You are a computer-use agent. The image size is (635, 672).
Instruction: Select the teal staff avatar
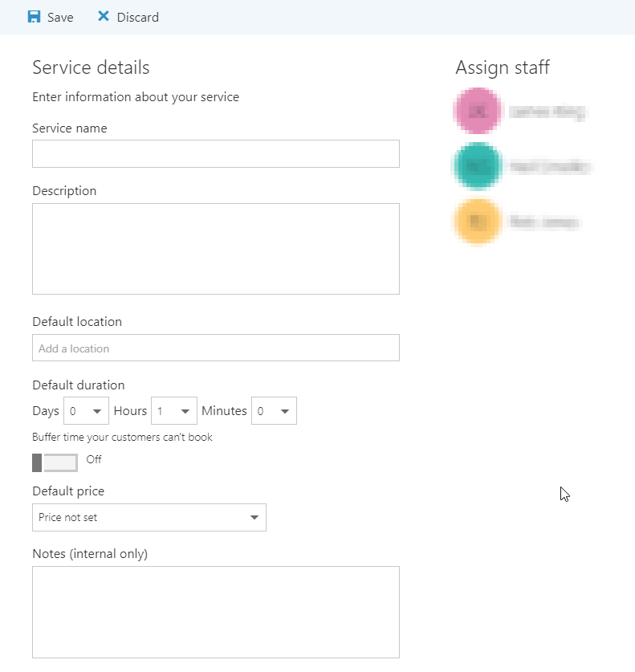point(478,166)
